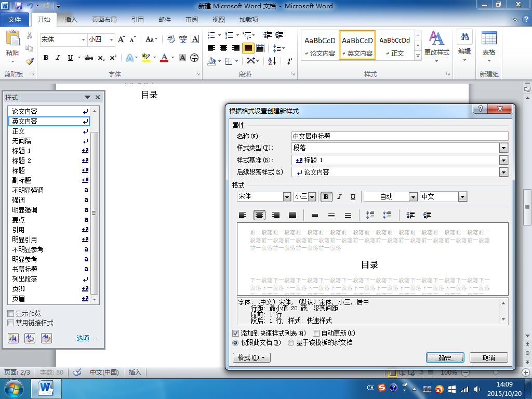
Task: Click the Enclosed Characters icon
Action: click(194, 58)
